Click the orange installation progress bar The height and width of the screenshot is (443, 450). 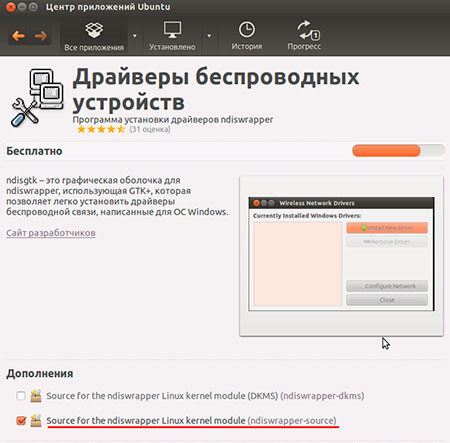398,151
